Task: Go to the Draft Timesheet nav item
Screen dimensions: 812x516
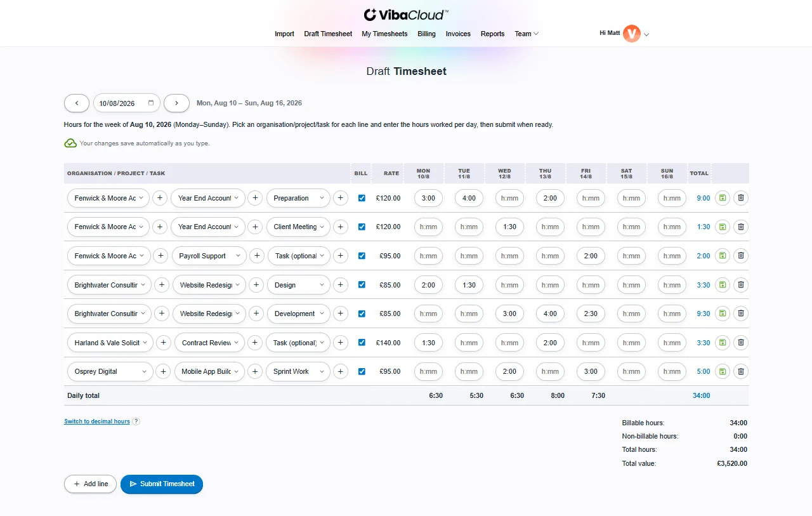Action: 328,34
